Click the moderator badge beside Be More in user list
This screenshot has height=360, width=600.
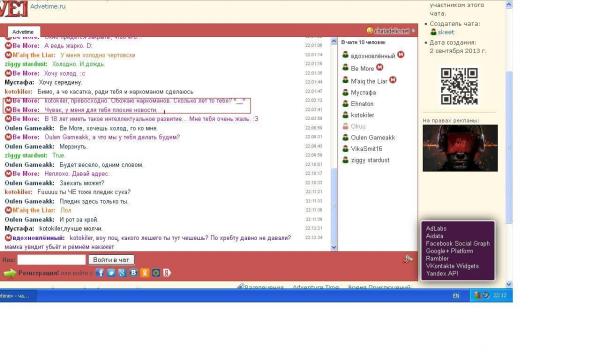click(380, 67)
